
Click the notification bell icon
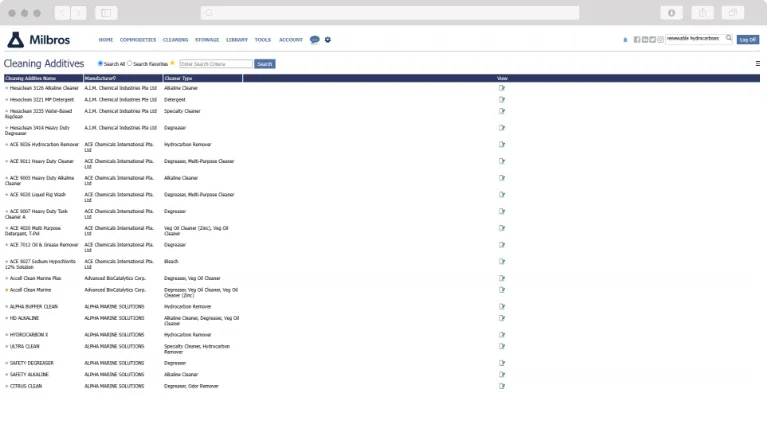625,40
